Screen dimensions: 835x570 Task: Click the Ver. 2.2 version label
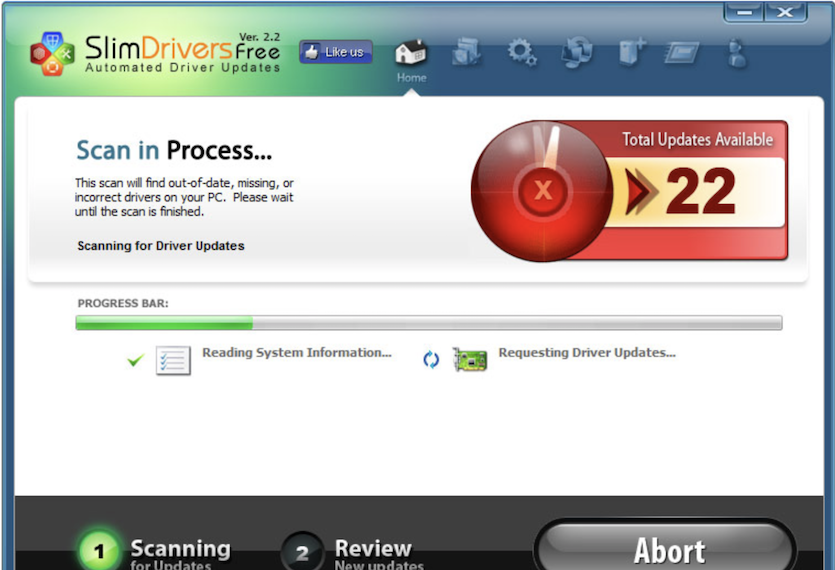[259, 37]
